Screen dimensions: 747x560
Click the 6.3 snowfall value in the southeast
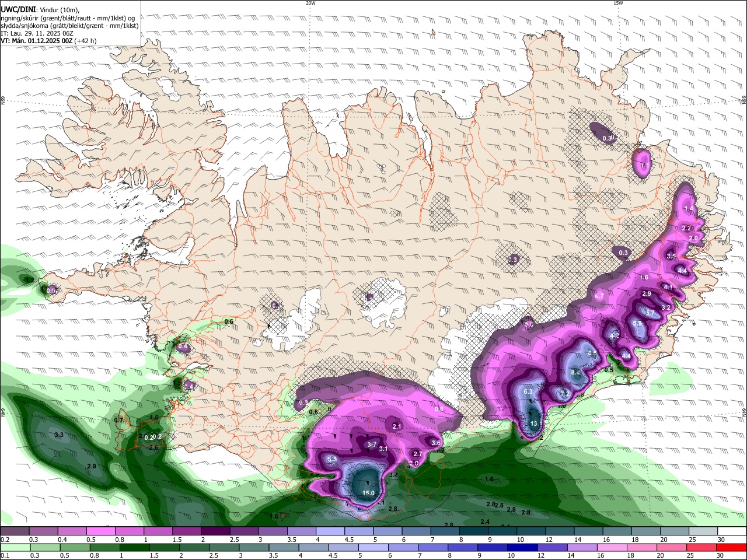529,391
